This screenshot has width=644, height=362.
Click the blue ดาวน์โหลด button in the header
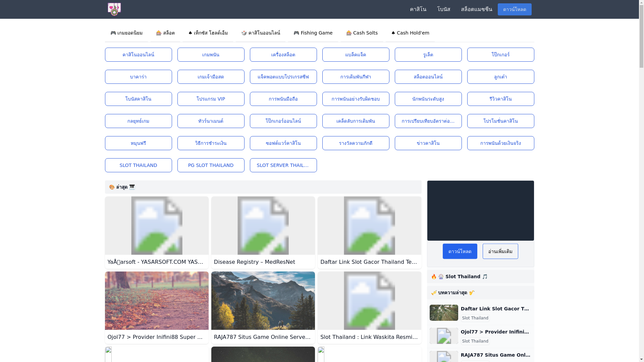point(515,9)
